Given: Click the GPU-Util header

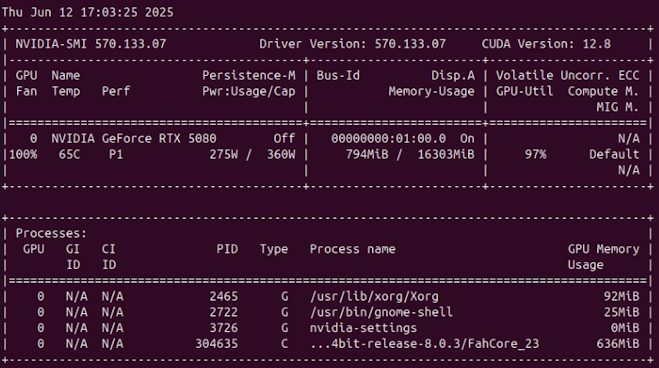Looking at the screenshot, I should (x=524, y=92).
